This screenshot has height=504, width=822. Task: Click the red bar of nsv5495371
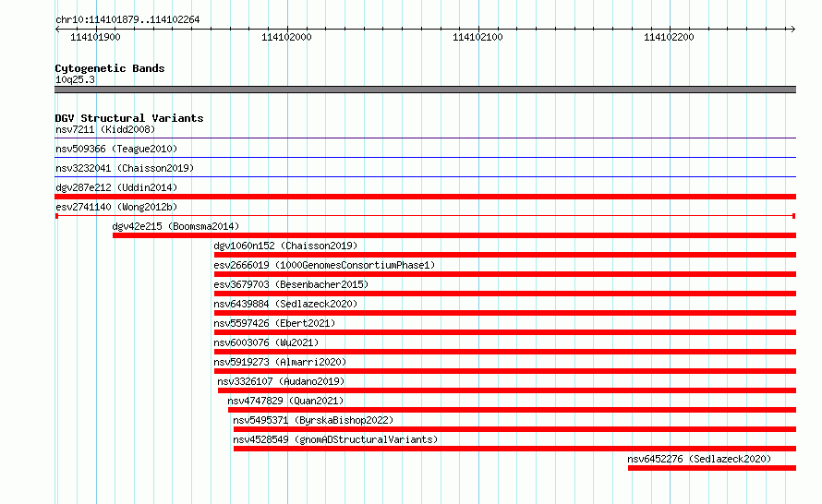point(514,429)
